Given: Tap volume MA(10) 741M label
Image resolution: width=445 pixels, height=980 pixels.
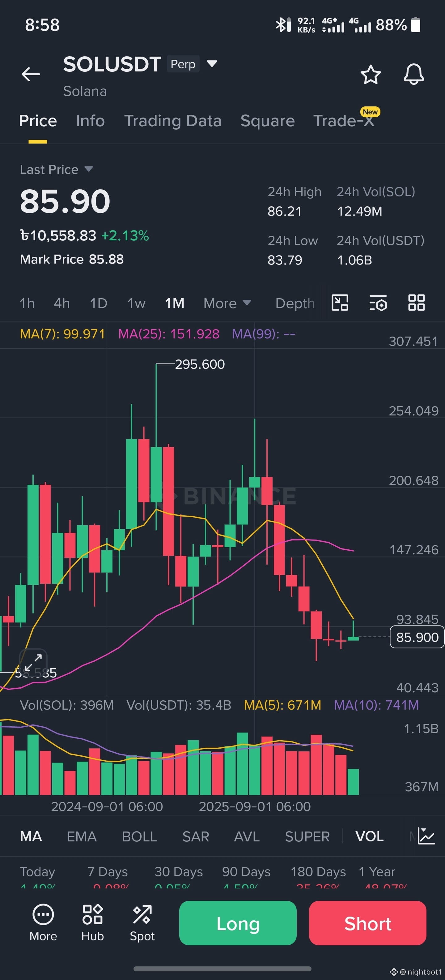Looking at the screenshot, I should click(376, 705).
